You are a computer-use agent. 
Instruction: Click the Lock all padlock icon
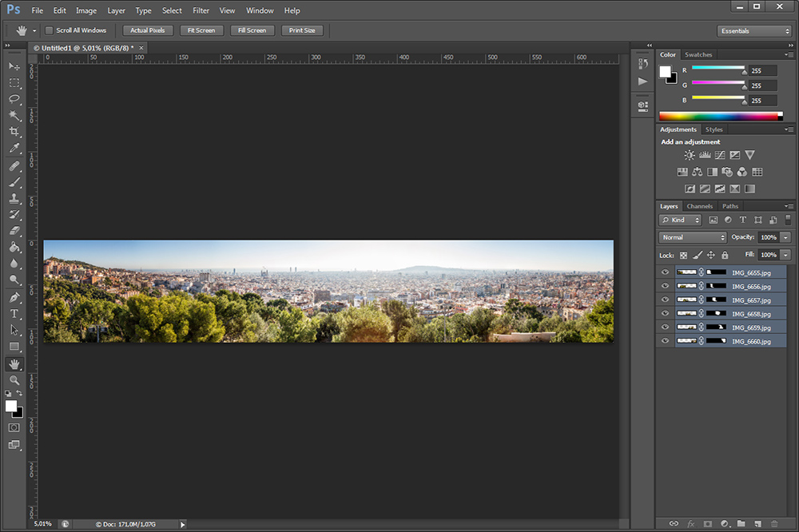(x=725, y=255)
